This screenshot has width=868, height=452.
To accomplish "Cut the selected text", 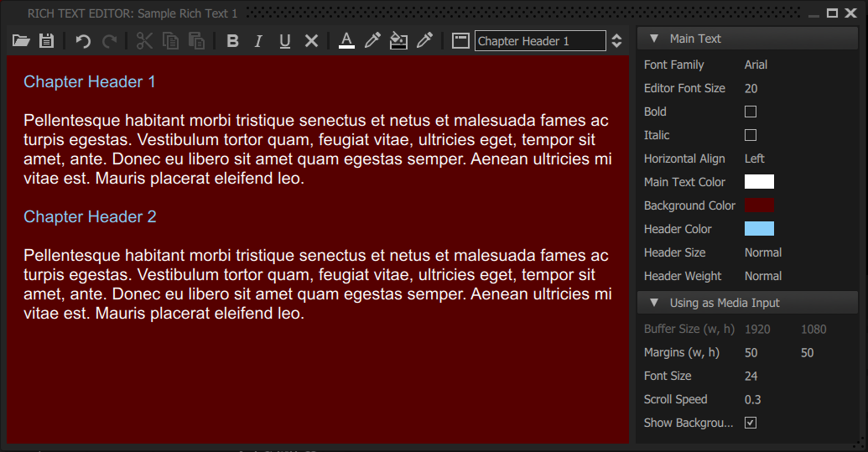I will coord(144,41).
